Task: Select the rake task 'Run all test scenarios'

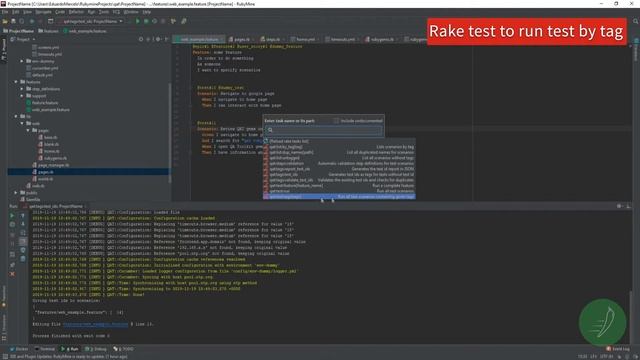Action: pyautogui.click(x=339, y=191)
